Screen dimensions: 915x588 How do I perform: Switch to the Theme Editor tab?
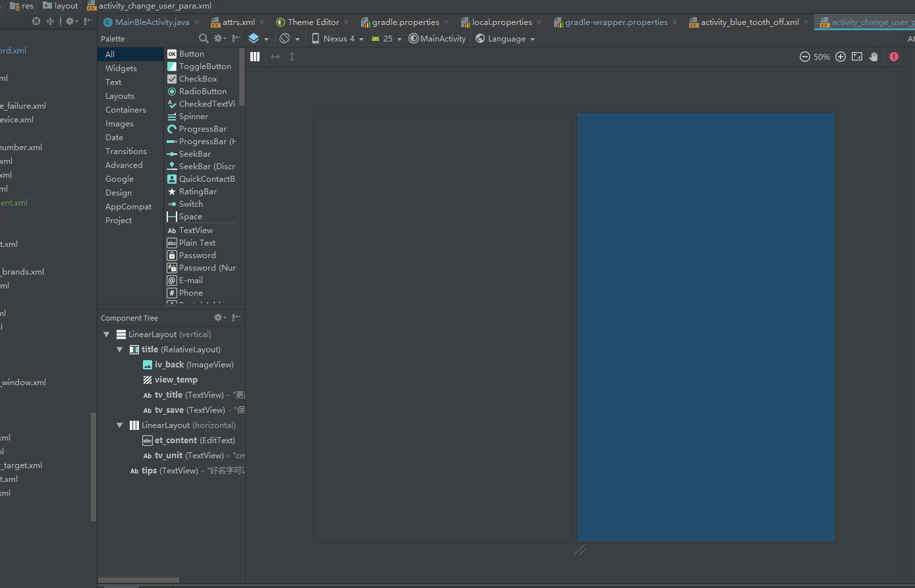313,22
